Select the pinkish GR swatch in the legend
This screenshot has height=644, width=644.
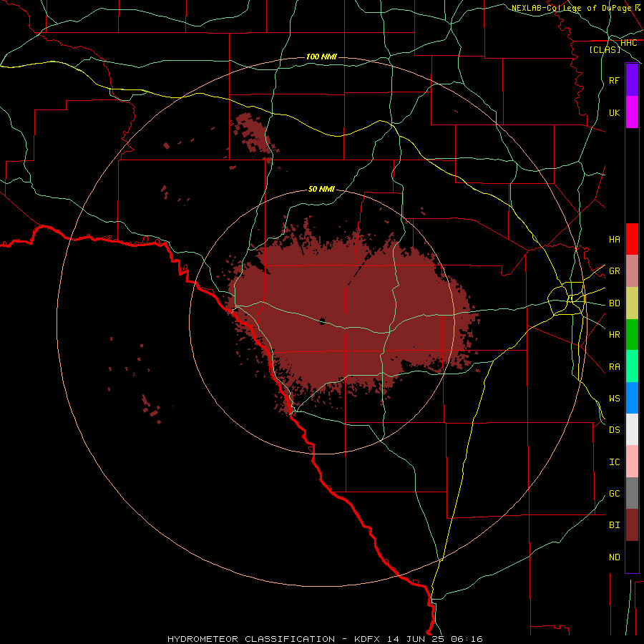pos(632,271)
